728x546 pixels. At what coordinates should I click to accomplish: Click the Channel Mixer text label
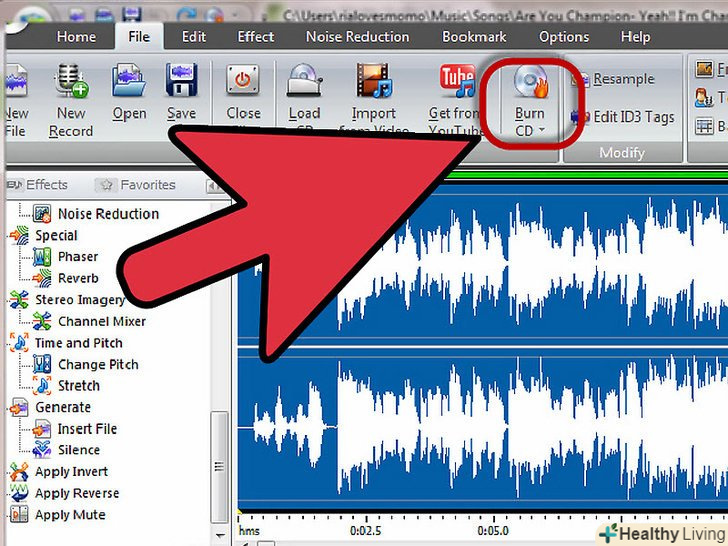coord(102,321)
